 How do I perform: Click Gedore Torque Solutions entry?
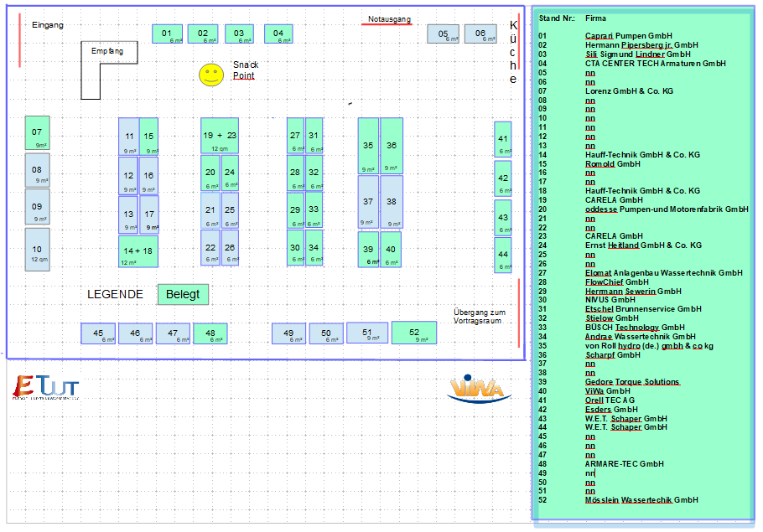point(632,382)
